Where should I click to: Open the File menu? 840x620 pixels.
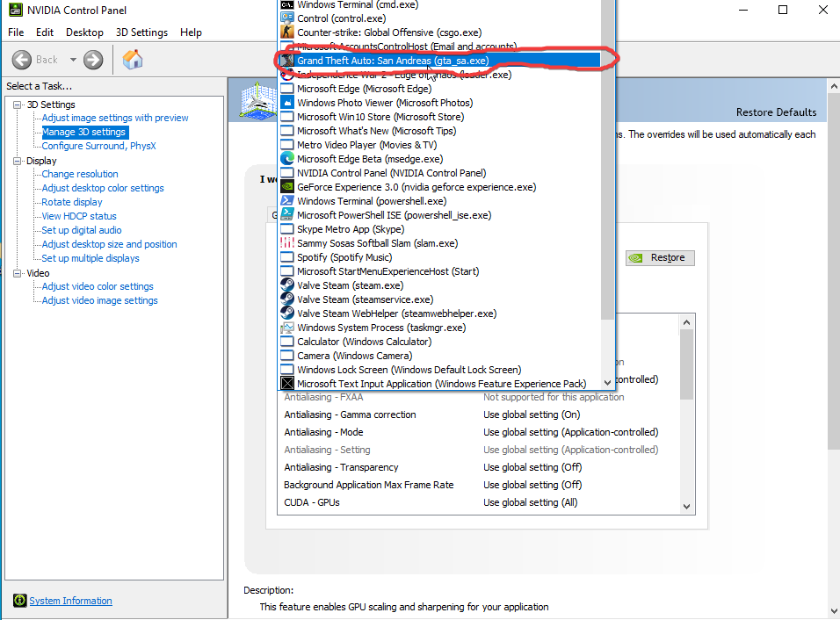(16, 32)
